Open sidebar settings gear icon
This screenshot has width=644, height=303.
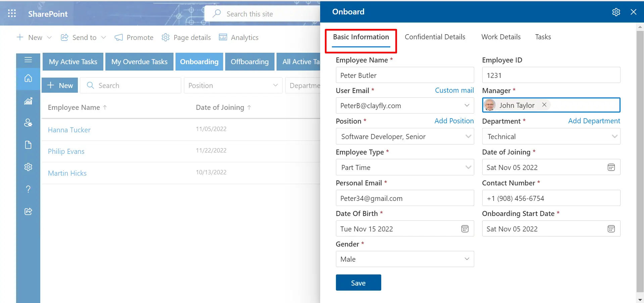coord(28,167)
